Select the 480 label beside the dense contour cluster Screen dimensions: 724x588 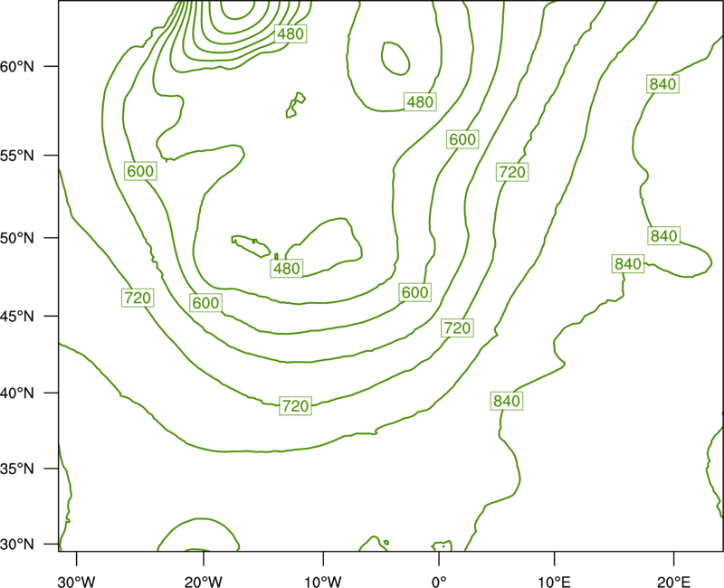point(291,33)
